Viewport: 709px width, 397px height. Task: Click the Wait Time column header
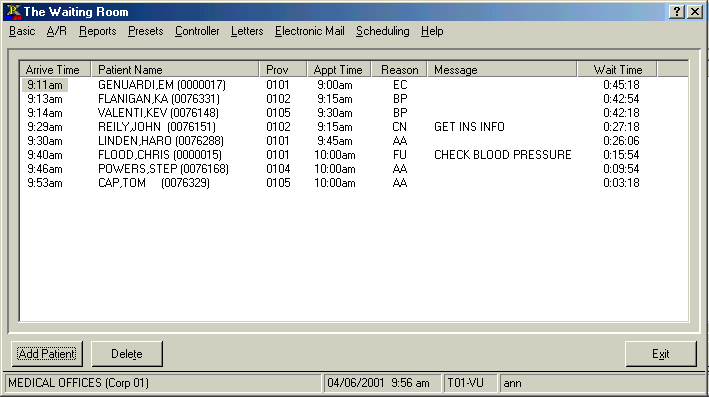[x=617, y=70]
